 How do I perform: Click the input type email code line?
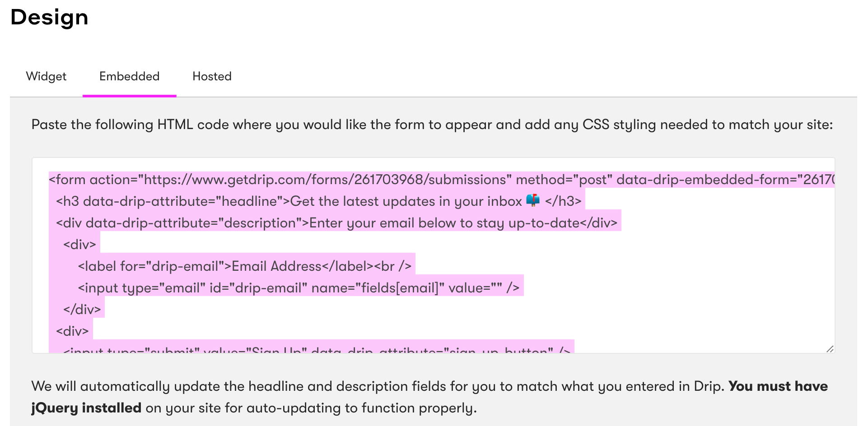pos(298,288)
